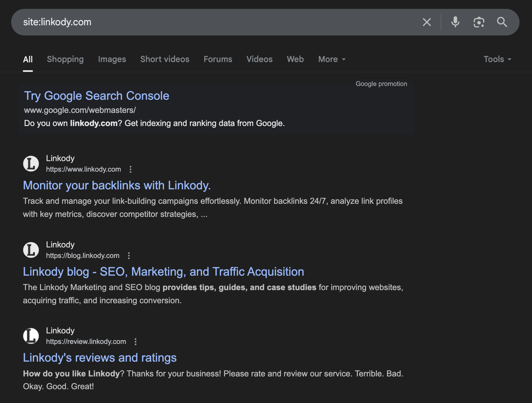The height and width of the screenshot is (403, 532).
Task: Open options menu next to review.linkody.com
Action: click(x=135, y=342)
